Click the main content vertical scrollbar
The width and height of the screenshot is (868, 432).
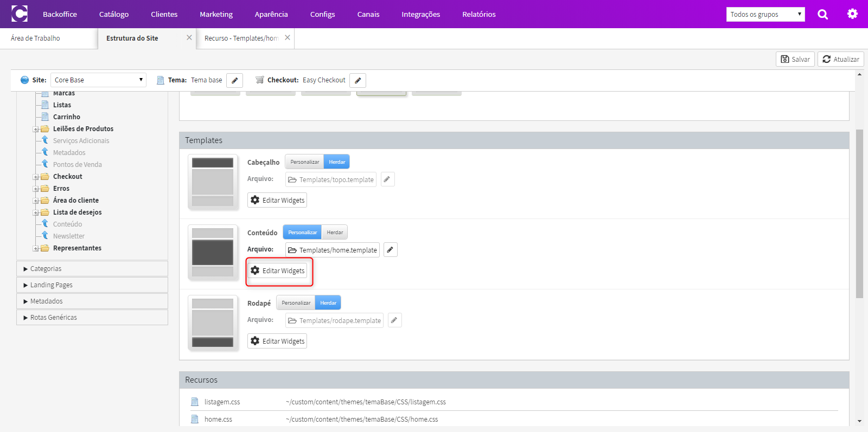(x=859, y=214)
